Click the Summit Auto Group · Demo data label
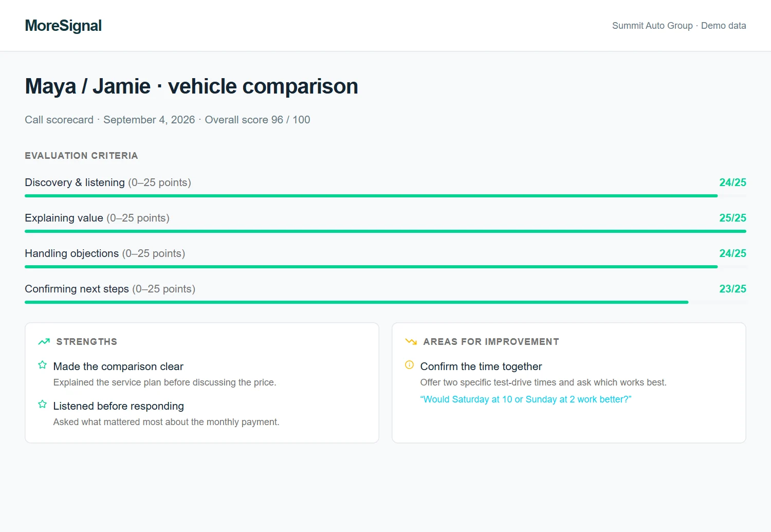Viewport: 771px width, 532px height. (679, 26)
